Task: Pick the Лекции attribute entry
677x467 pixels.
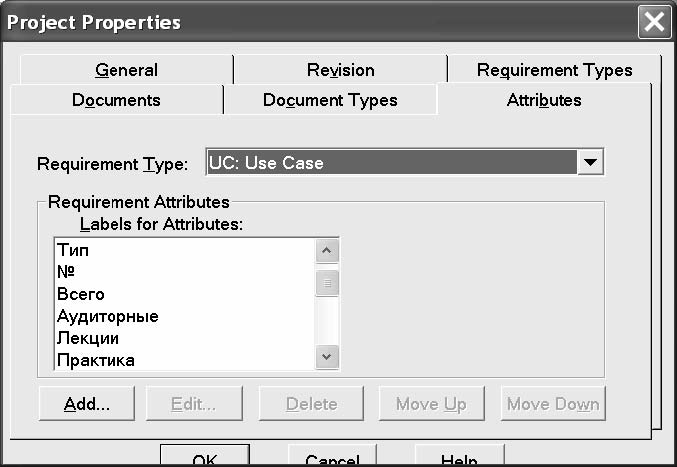Action: [88, 338]
